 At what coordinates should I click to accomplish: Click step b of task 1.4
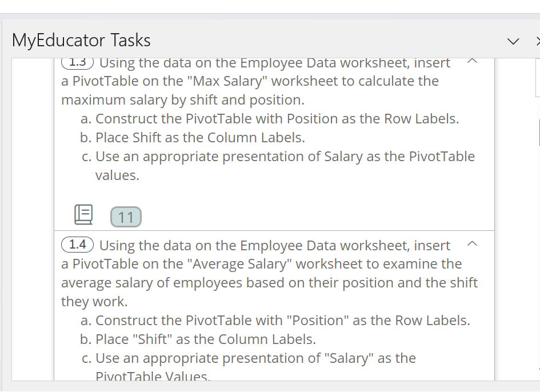[x=206, y=339]
